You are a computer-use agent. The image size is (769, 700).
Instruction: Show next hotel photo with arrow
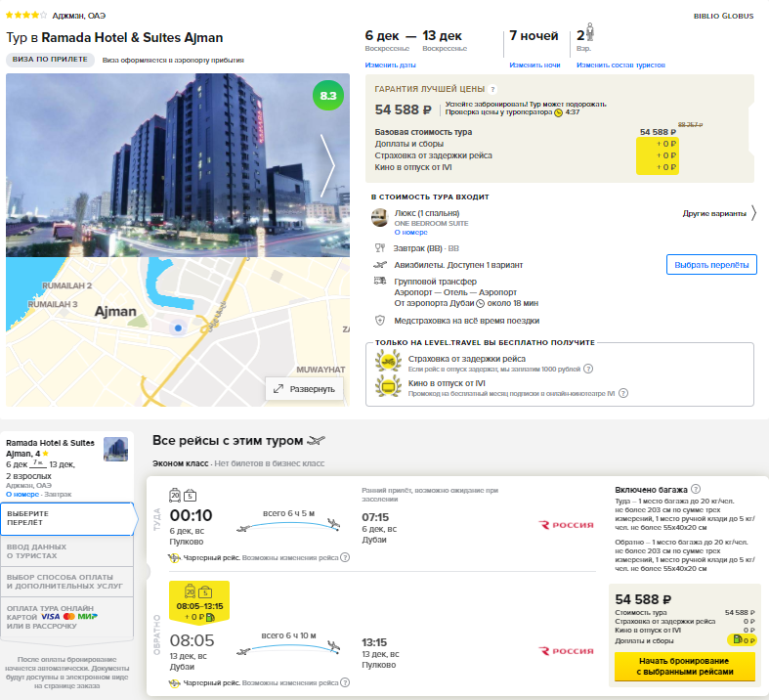pyautogui.click(x=327, y=166)
